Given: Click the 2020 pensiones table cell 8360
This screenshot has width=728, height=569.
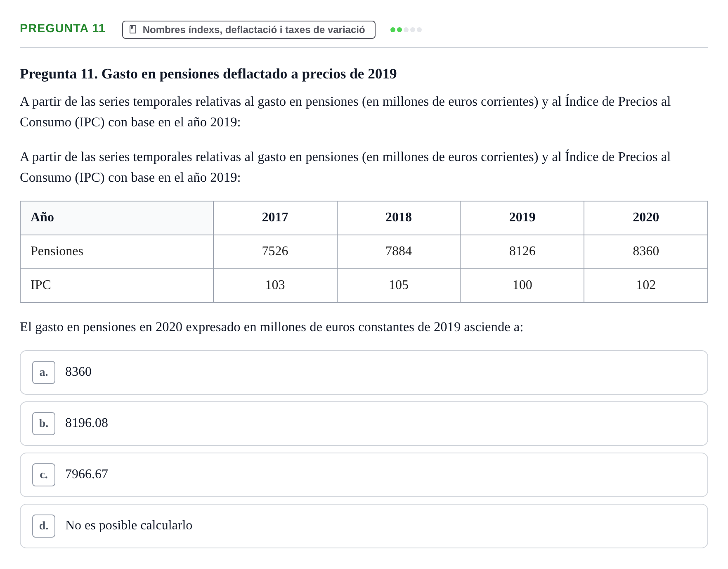Looking at the screenshot, I should (x=646, y=252).
